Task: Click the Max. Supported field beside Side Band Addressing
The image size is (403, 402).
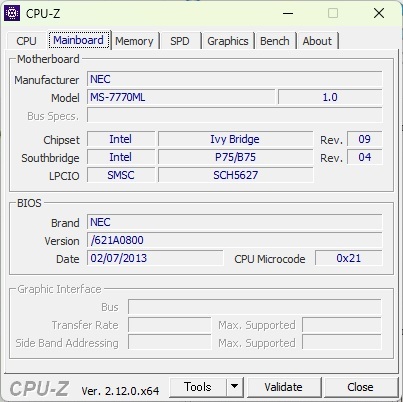Action: click(x=342, y=343)
